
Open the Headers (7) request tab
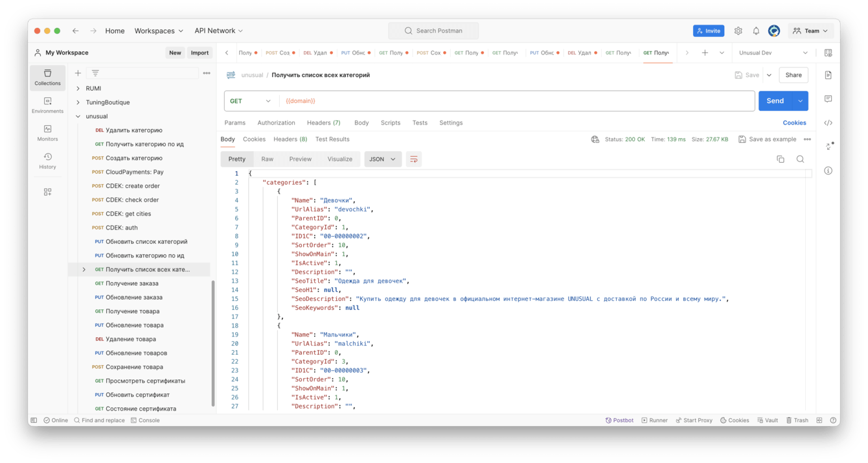point(323,123)
